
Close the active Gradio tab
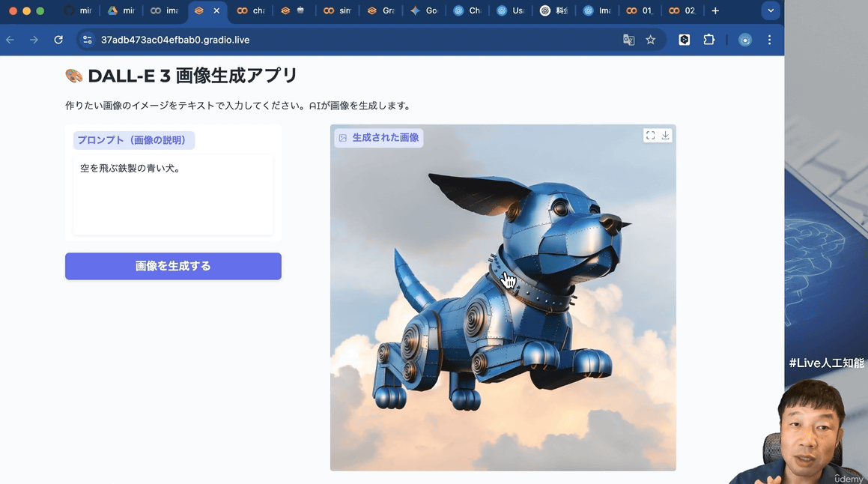(216, 10)
